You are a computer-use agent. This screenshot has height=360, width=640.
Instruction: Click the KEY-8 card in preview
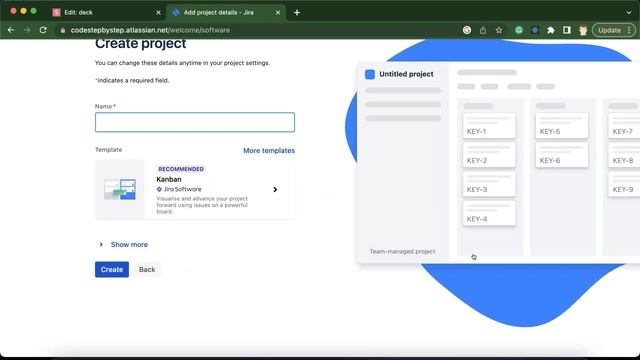tap(624, 155)
